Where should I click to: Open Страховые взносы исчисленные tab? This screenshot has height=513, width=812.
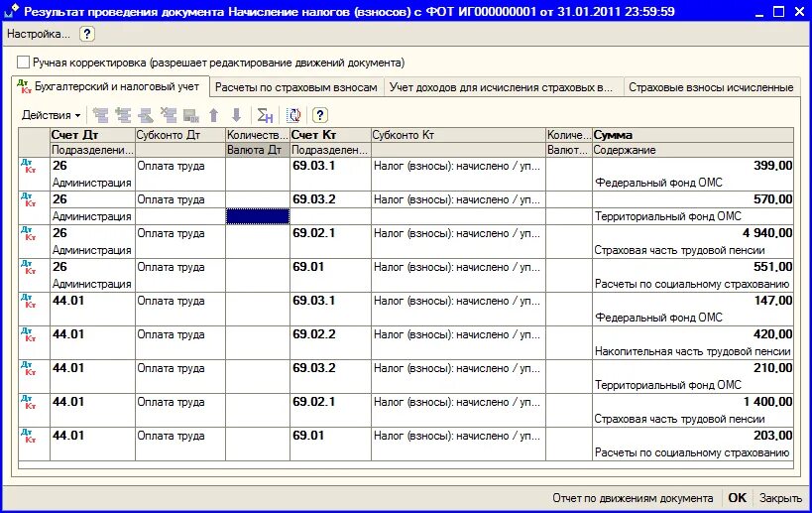(711, 87)
